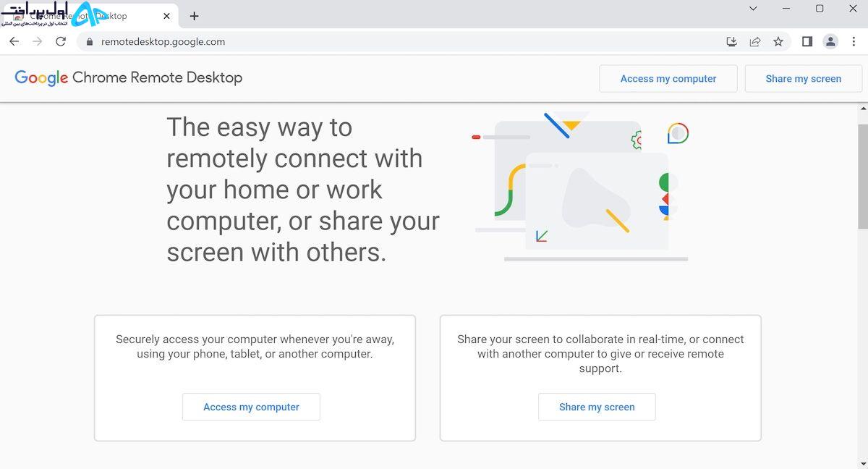Screen dimensions: 868x469
Task: Toggle the browser side panel icon
Action: [x=807, y=42]
